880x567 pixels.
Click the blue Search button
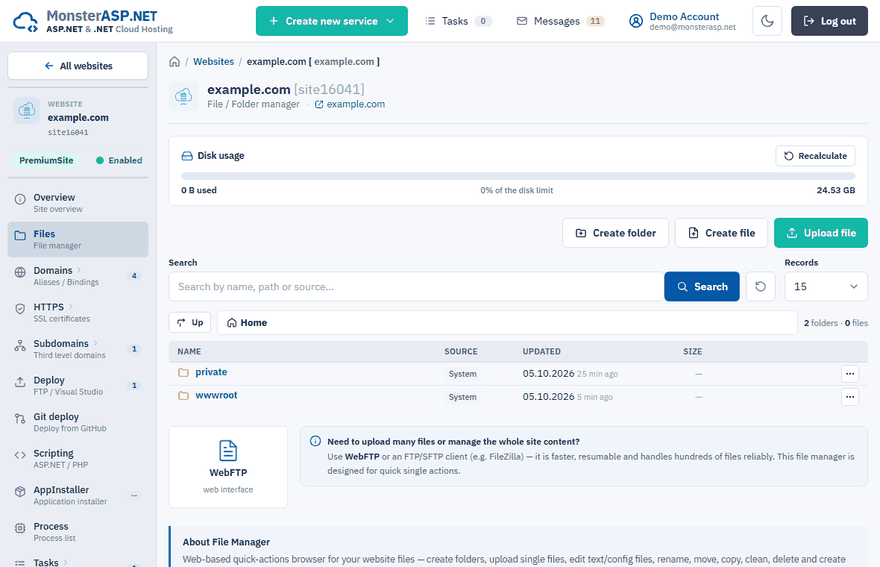click(x=702, y=287)
